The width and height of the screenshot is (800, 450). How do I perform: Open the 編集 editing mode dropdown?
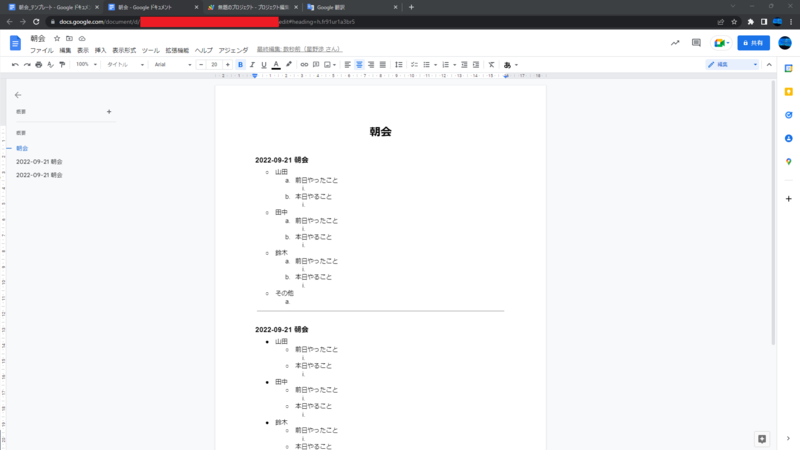(x=732, y=65)
